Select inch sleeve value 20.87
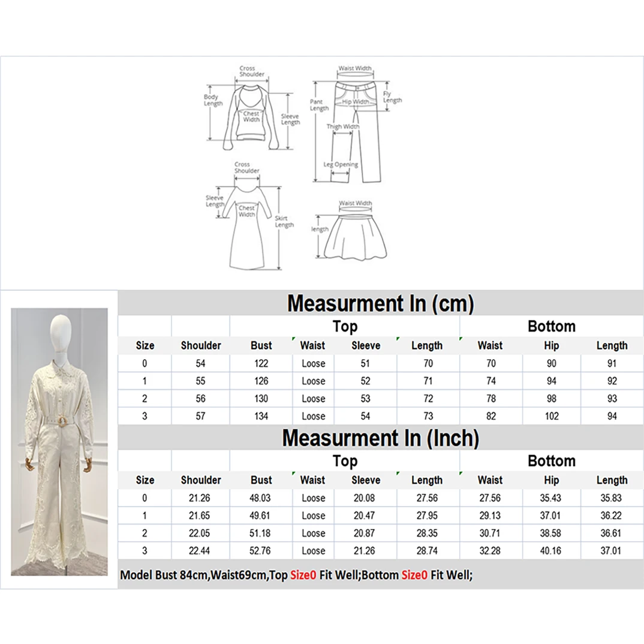The width and height of the screenshot is (644, 644). [365, 534]
